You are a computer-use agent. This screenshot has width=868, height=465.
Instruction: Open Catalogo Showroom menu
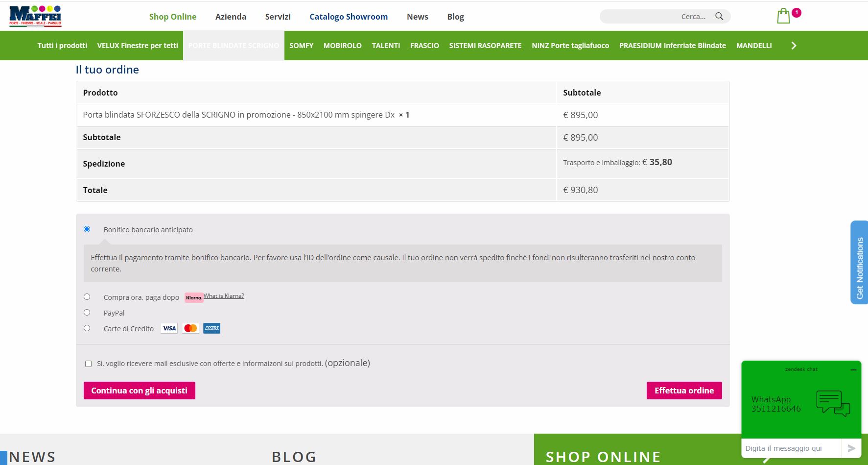(x=349, y=17)
